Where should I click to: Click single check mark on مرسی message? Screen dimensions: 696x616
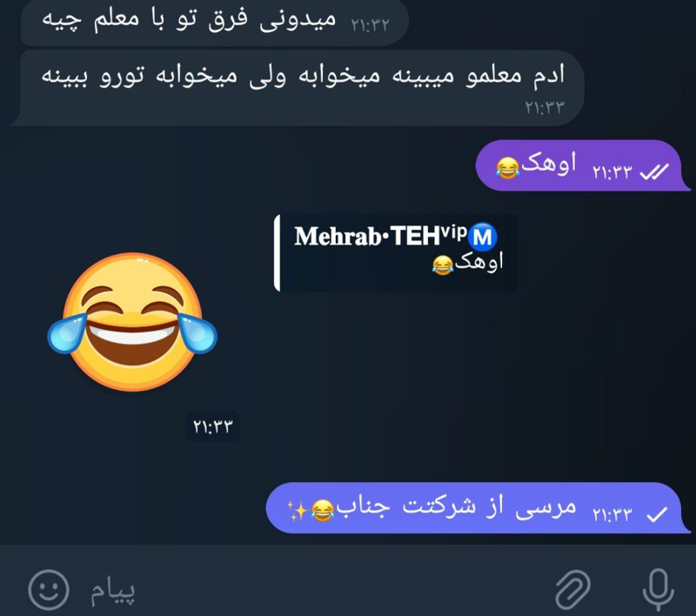[657, 514]
